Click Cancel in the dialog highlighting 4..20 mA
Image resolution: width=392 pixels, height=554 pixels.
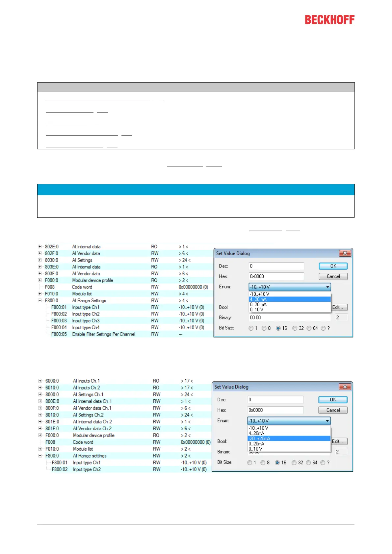(x=333, y=276)
